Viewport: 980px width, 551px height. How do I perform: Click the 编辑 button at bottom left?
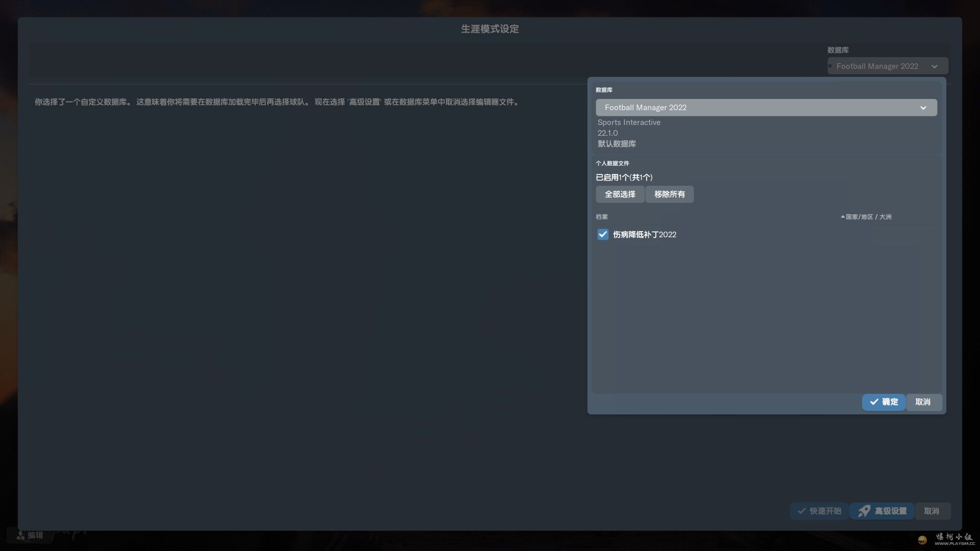(x=30, y=535)
